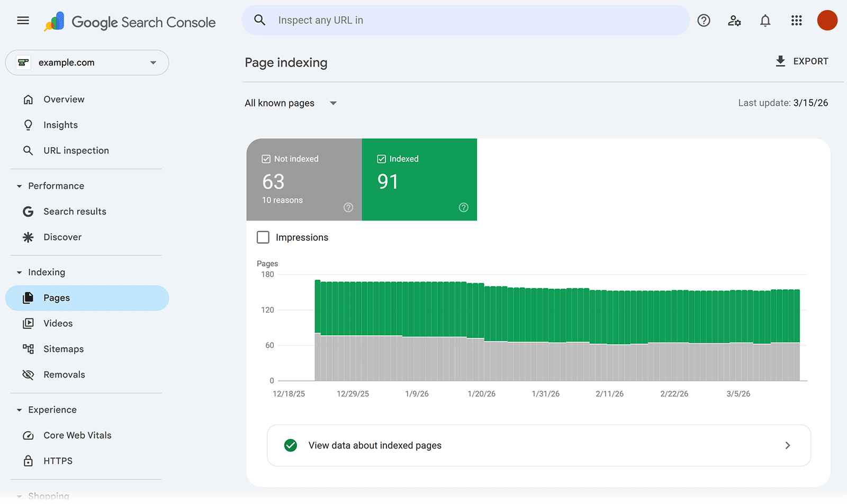The width and height of the screenshot is (847, 504).
Task: Toggle the Indexed metric card
Action: click(419, 180)
